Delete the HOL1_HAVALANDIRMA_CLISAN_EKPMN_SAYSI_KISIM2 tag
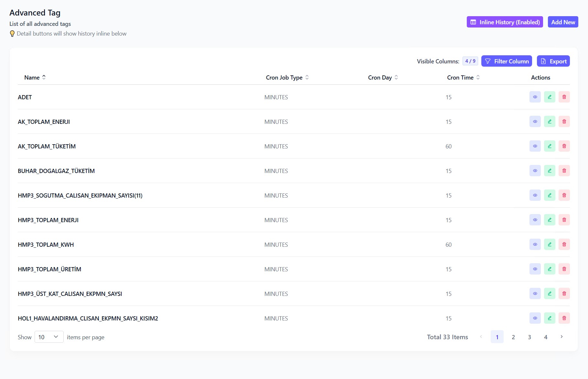This screenshot has height=379, width=588. point(564,318)
